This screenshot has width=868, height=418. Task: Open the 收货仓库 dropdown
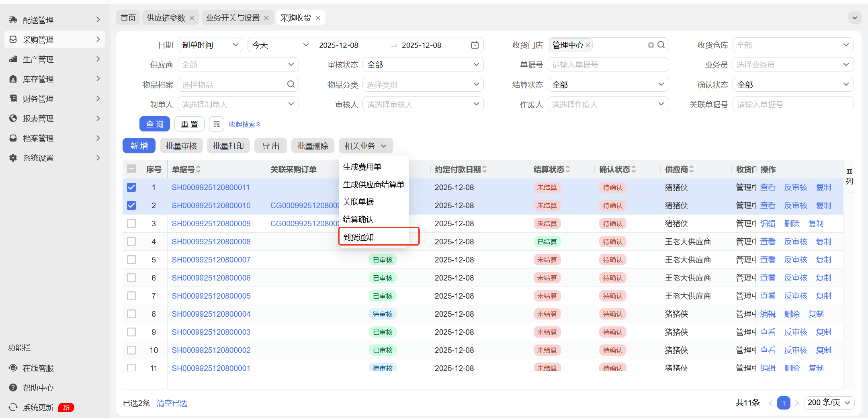point(793,45)
